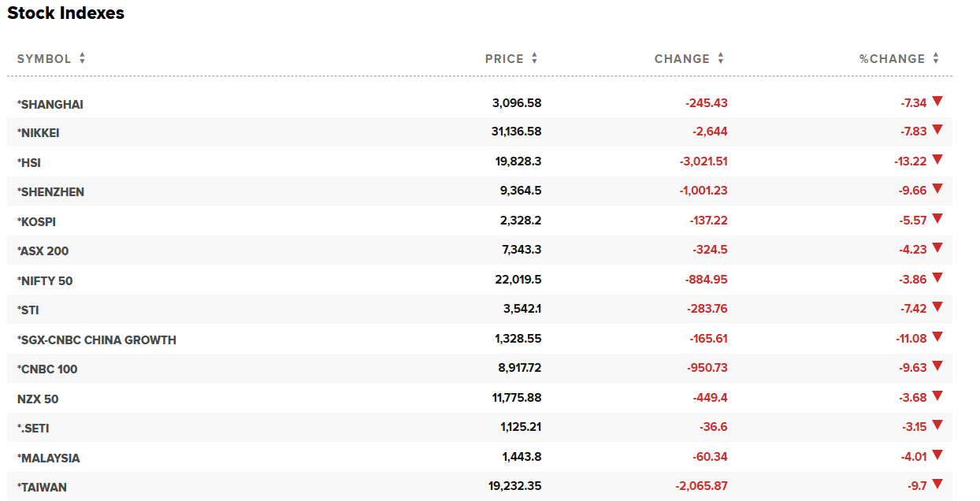Click the down triangle in HSI row
This screenshot has width=980, height=501.
tap(937, 160)
